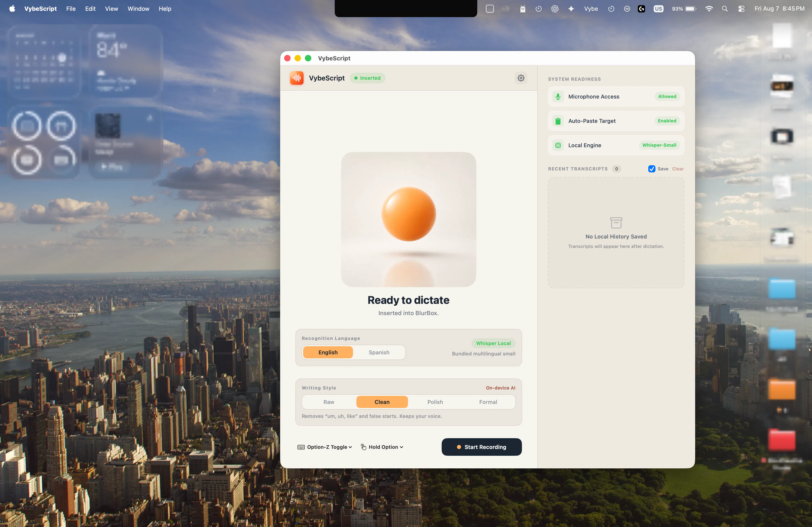Select English recognition language
812x527 pixels.
328,353
